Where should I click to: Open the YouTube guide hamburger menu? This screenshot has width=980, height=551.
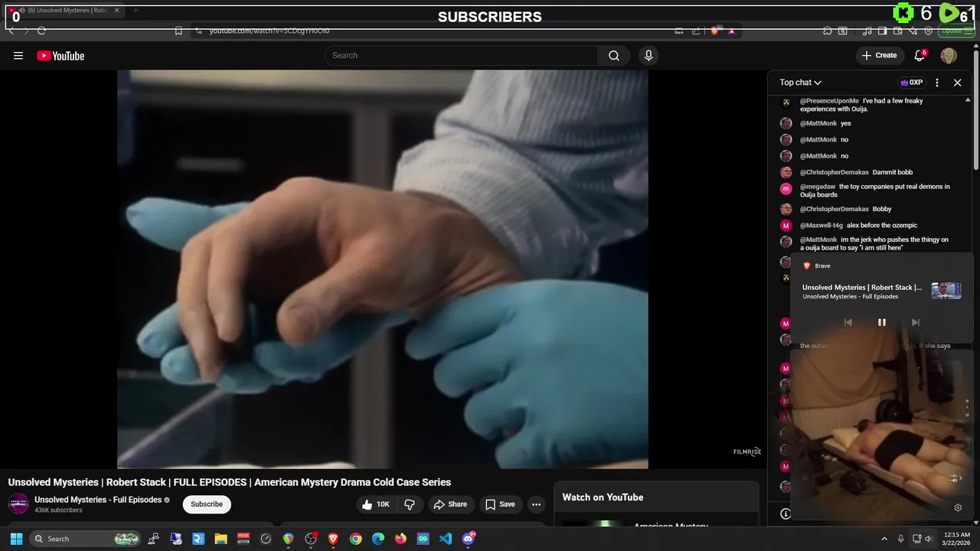click(18, 55)
